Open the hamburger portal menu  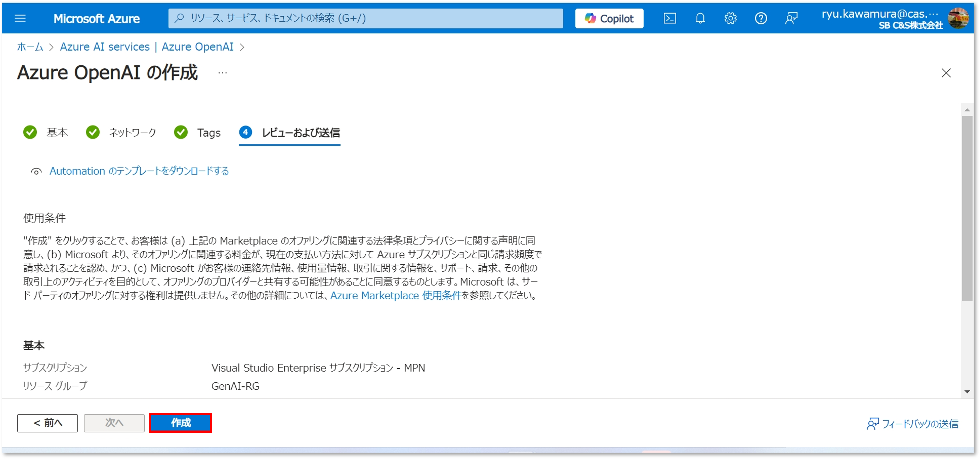click(20, 18)
